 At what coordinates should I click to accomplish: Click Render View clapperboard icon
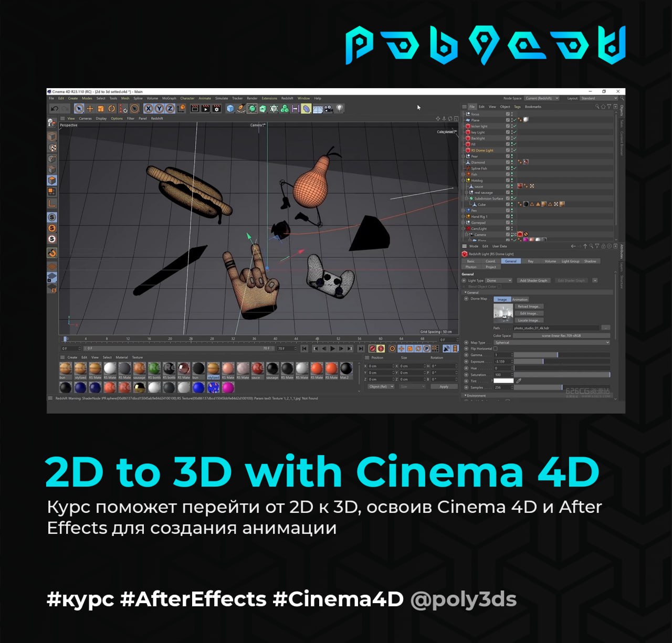[195, 109]
